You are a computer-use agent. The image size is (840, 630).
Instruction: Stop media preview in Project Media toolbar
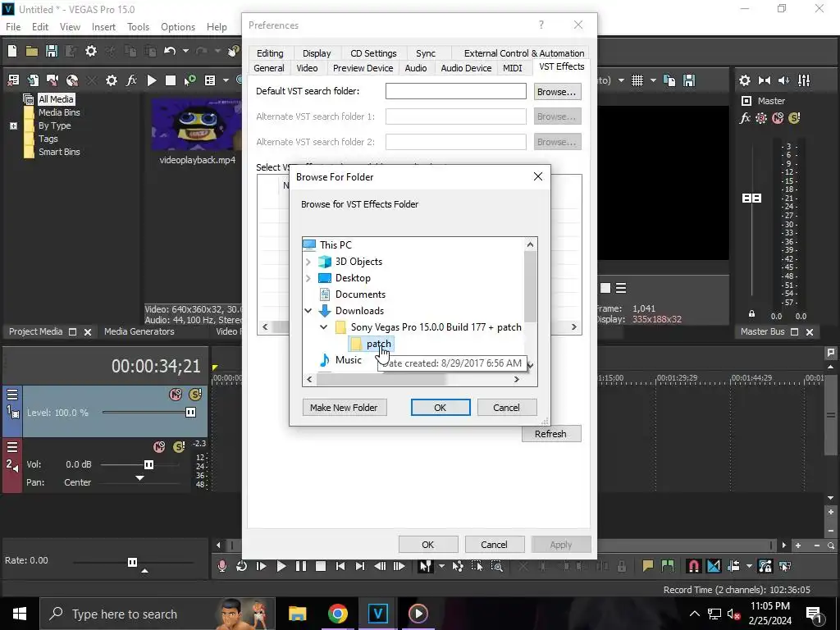tap(171, 80)
